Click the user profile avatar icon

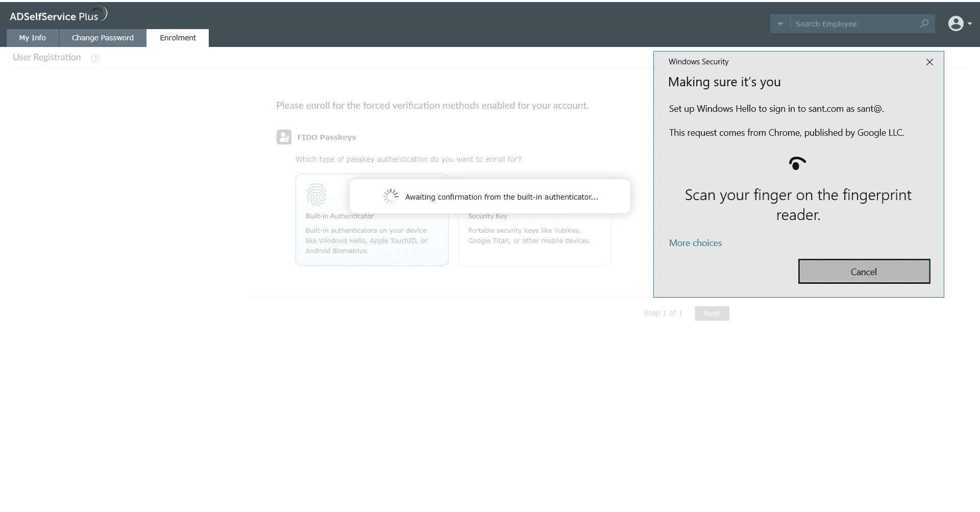point(955,23)
